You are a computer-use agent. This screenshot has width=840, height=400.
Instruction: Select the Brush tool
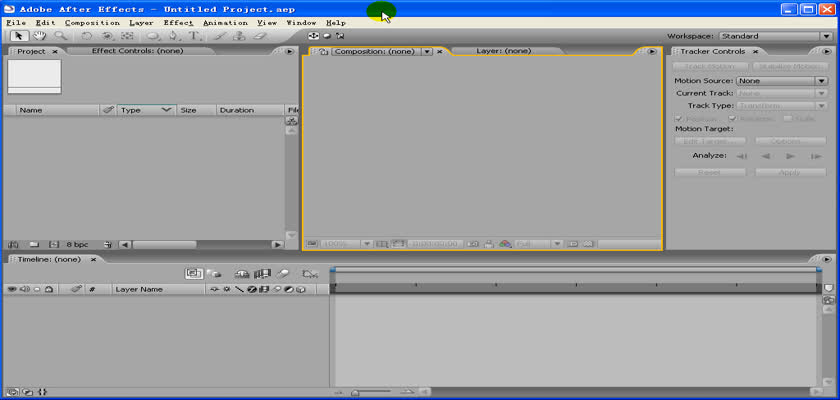(220, 36)
